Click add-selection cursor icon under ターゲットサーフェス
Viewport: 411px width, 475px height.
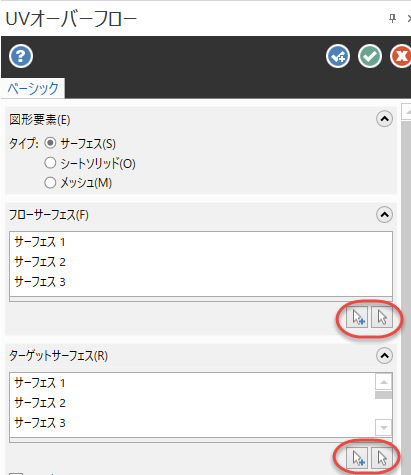[x=357, y=458]
